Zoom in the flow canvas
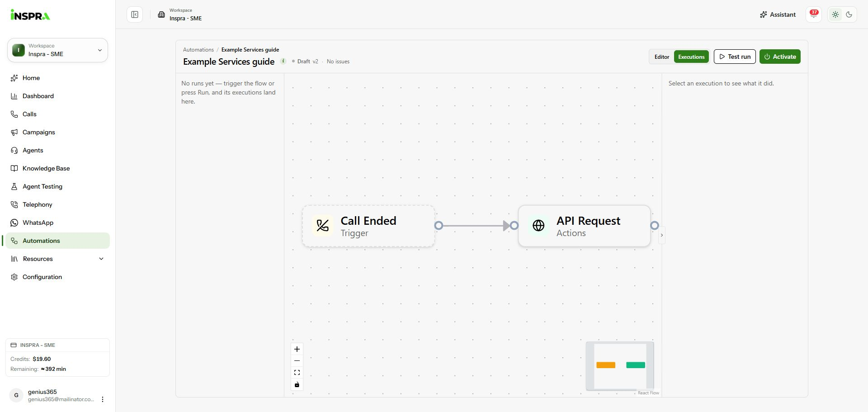Image resolution: width=868 pixels, height=412 pixels. point(297,349)
